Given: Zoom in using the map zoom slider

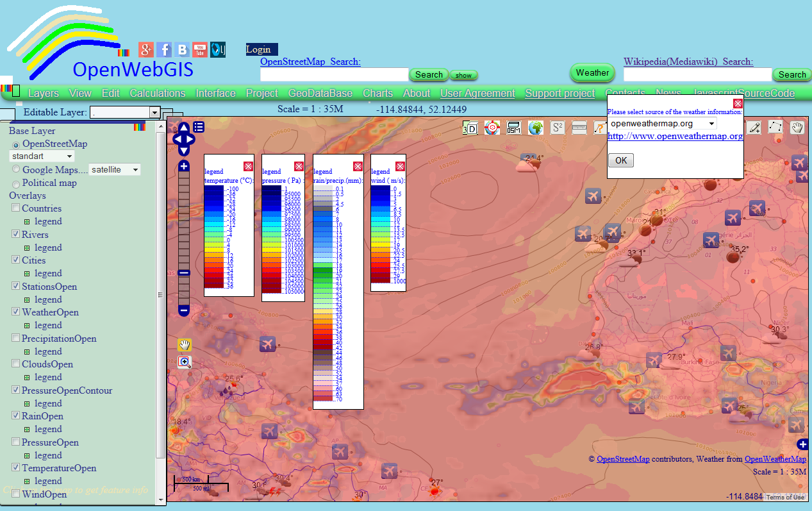Looking at the screenshot, I should click(184, 166).
